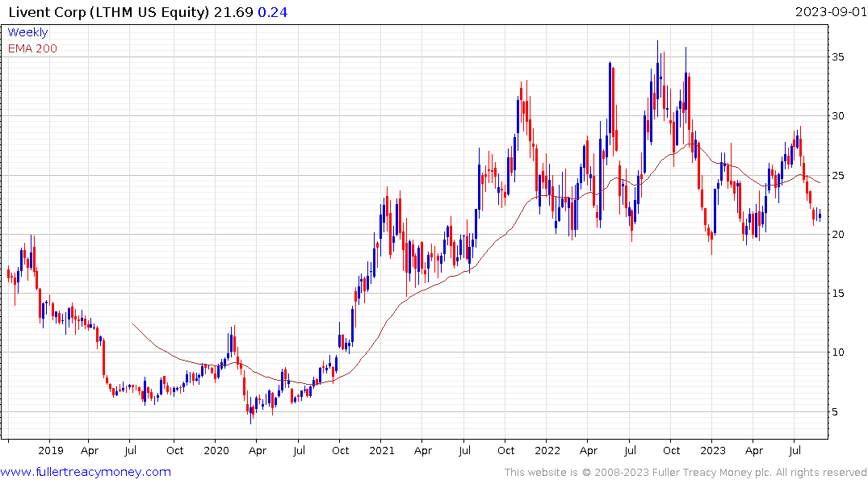Click the last price value 21.69

coord(233,12)
